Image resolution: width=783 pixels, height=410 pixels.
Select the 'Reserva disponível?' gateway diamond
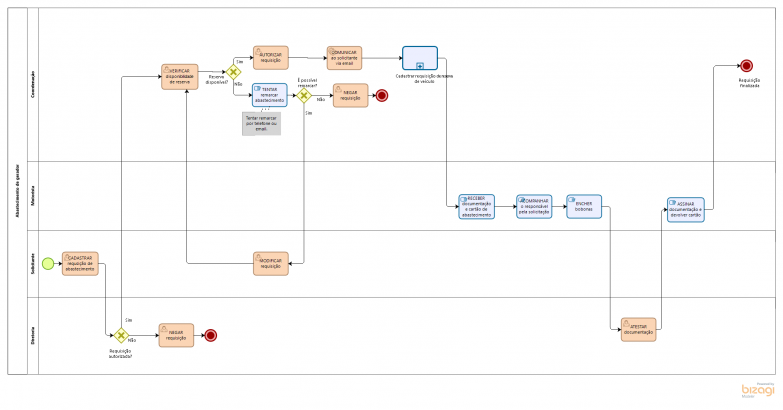click(x=234, y=72)
